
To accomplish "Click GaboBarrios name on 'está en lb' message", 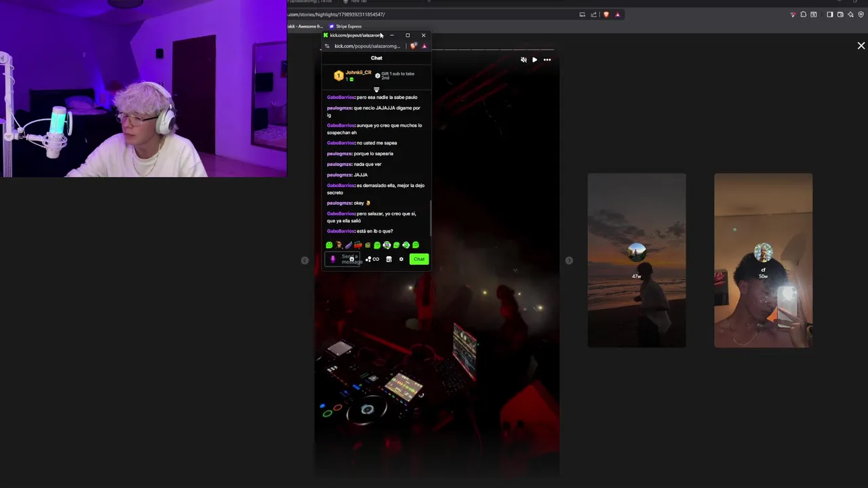I will 340,231.
